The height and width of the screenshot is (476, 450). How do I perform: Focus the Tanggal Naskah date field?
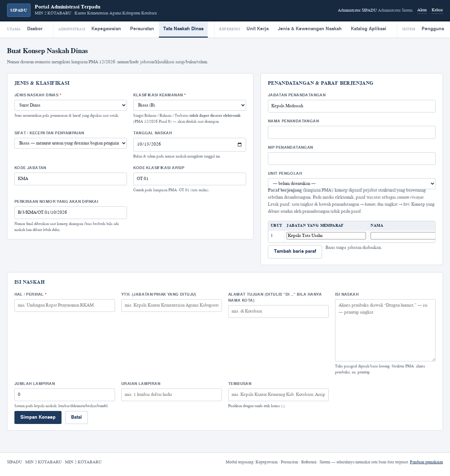pos(189,144)
